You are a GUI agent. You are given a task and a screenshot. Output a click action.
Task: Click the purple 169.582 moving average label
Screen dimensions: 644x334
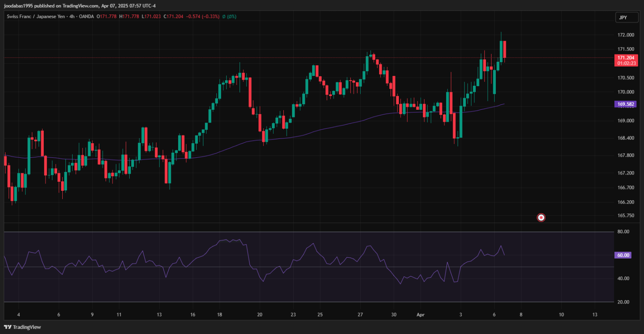(x=626, y=104)
